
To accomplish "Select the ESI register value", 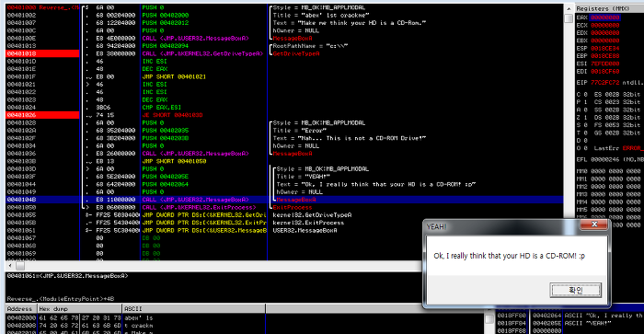I will pos(605,63).
